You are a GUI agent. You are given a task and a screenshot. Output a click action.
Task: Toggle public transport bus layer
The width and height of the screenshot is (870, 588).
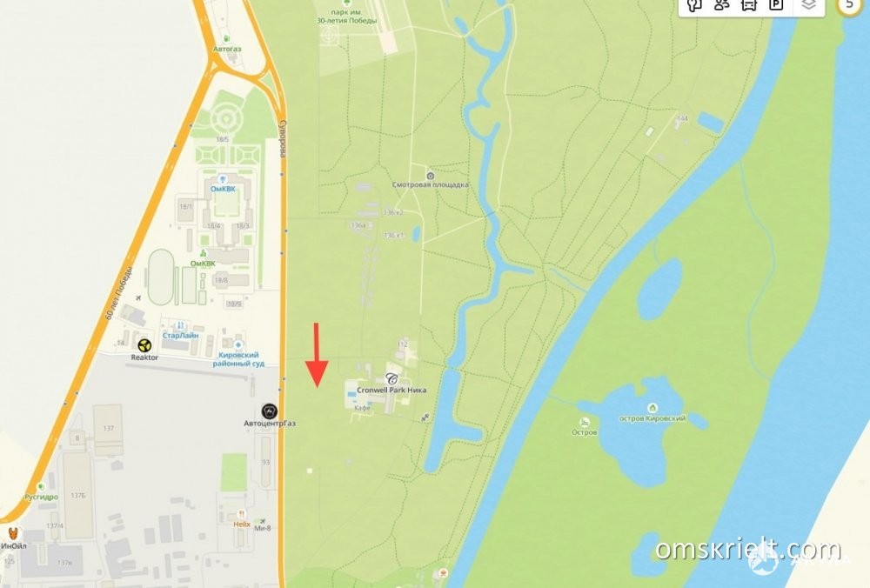click(749, 5)
